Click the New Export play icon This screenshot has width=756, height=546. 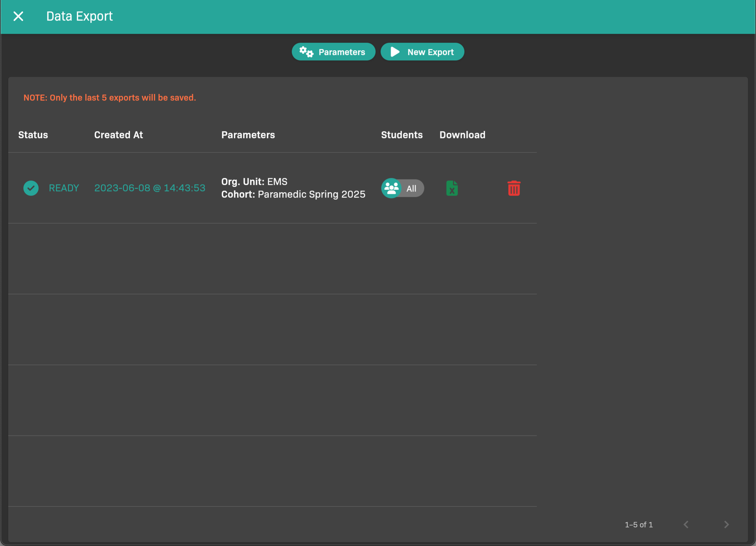(395, 52)
